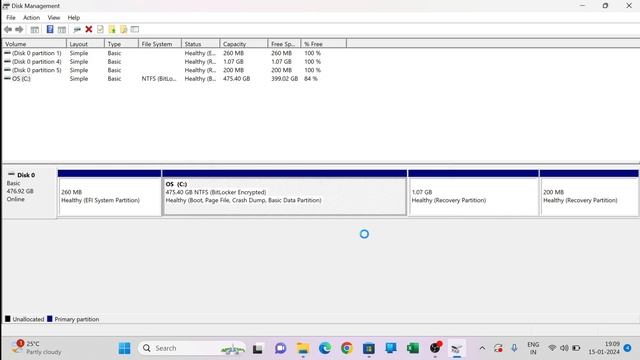
Task: Sort by the Capacity column header
Action: point(244,44)
